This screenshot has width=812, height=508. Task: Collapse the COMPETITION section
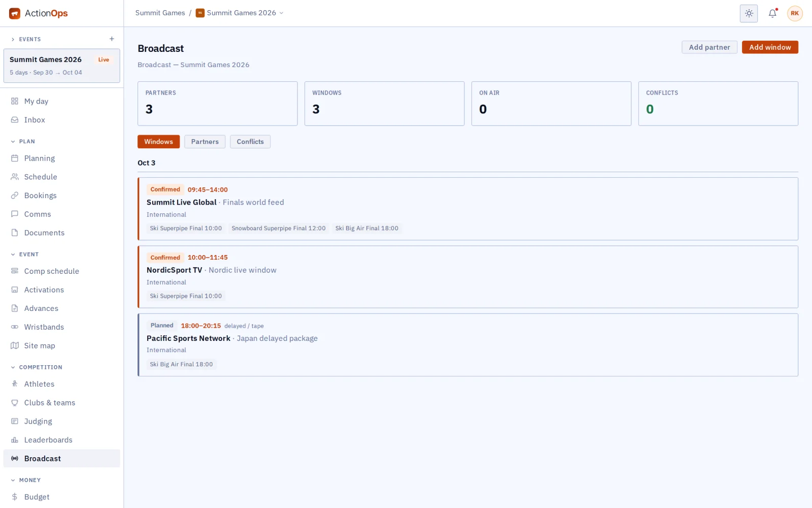[x=37, y=367]
